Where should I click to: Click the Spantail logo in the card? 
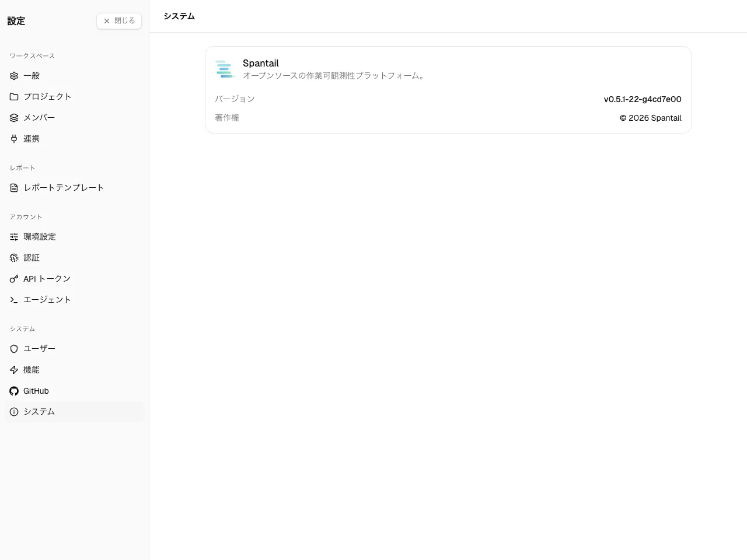[225, 69]
